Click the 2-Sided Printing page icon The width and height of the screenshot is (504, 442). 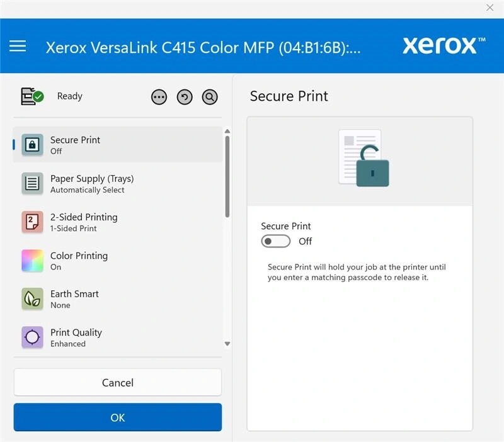tap(32, 222)
